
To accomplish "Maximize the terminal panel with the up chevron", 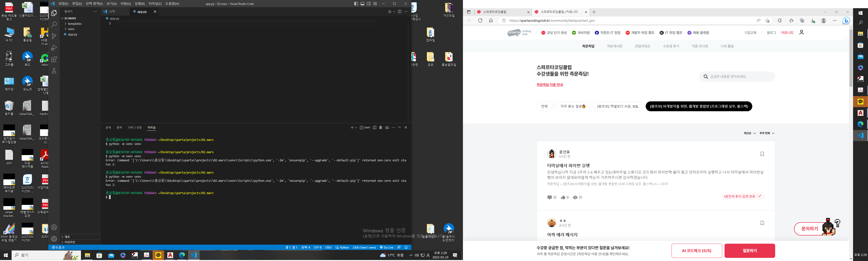I will point(400,127).
